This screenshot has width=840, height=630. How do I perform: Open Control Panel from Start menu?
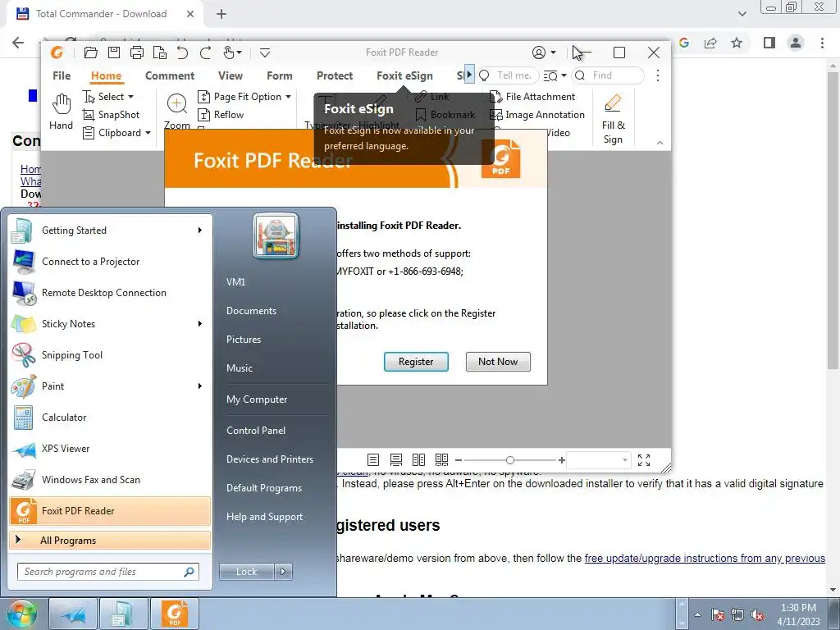point(256,430)
